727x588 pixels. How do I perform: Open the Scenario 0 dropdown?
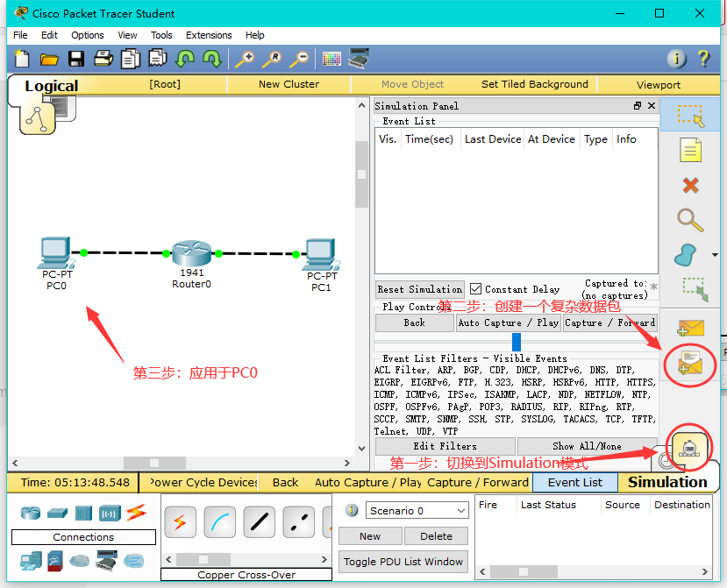pyautogui.click(x=417, y=511)
